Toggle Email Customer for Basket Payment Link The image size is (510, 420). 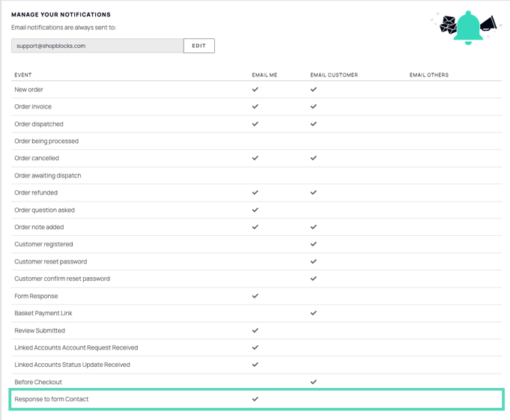(314, 313)
